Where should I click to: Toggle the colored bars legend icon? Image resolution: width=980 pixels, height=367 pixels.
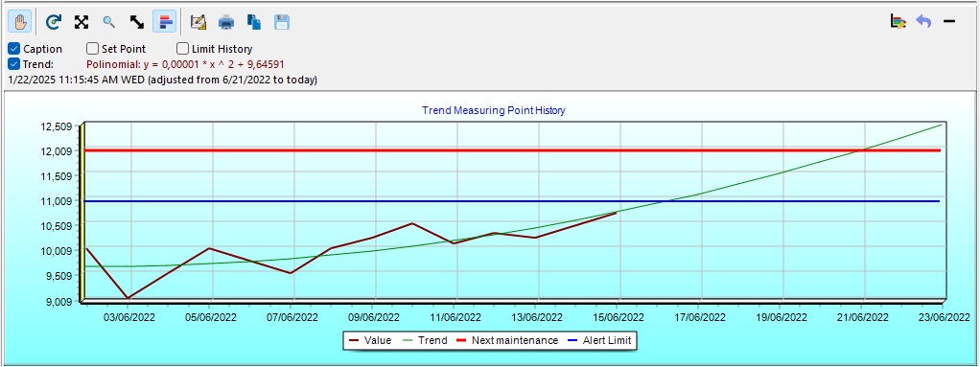(166, 22)
